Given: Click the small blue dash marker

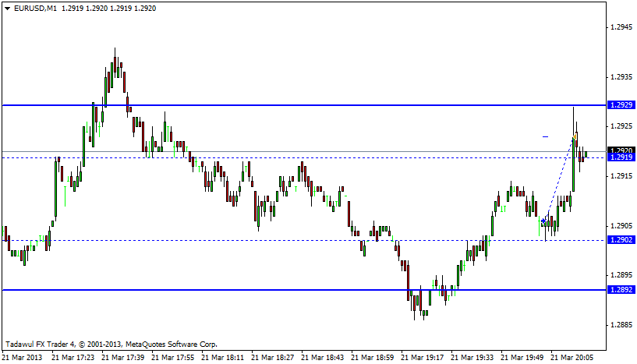Looking at the screenshot, I should [546, 136].
